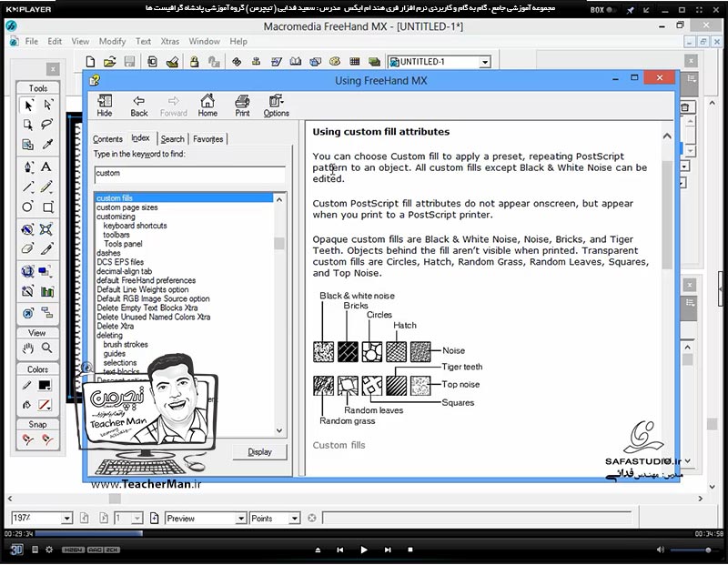Click the none fill color swatch
This screenshot has width=728, height=565.
coord(45,405)
